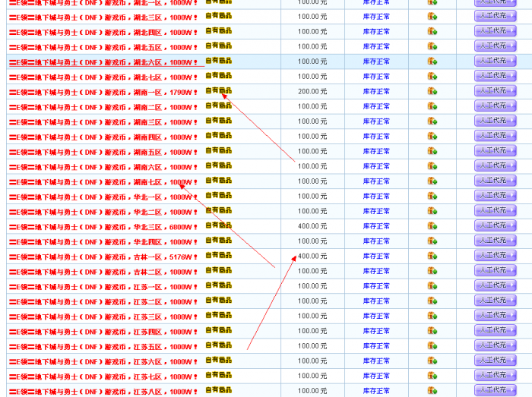532x397 pixels.
Task: Click the gift icon in the 湖南二区 row
Action: tap(432, 106)
